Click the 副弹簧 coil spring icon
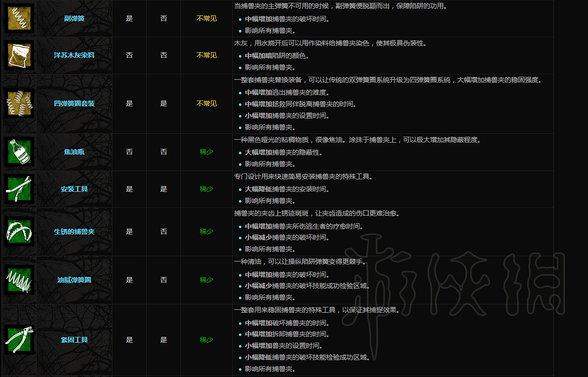This screenshot has width=588, height=377. tap(19, 18)
